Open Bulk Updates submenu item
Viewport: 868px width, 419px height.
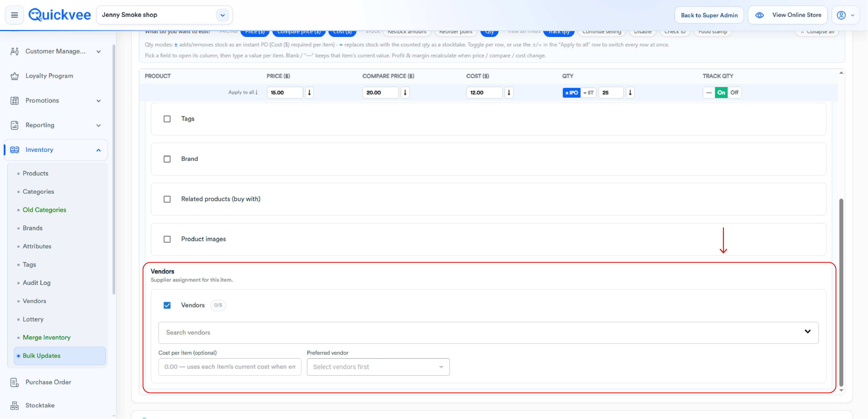(60, 356)
